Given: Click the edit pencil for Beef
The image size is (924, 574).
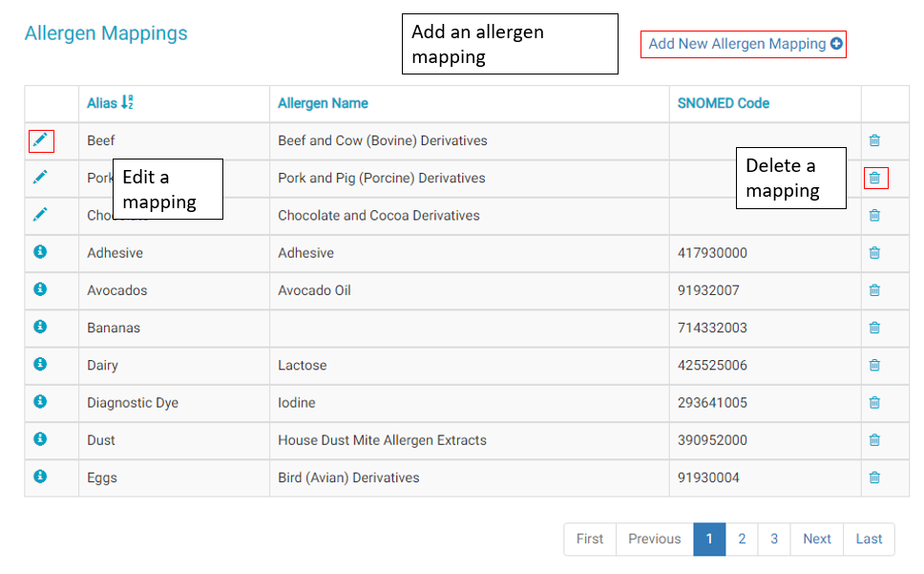Looking at the screenshot, I should click(x=40, y=140).
